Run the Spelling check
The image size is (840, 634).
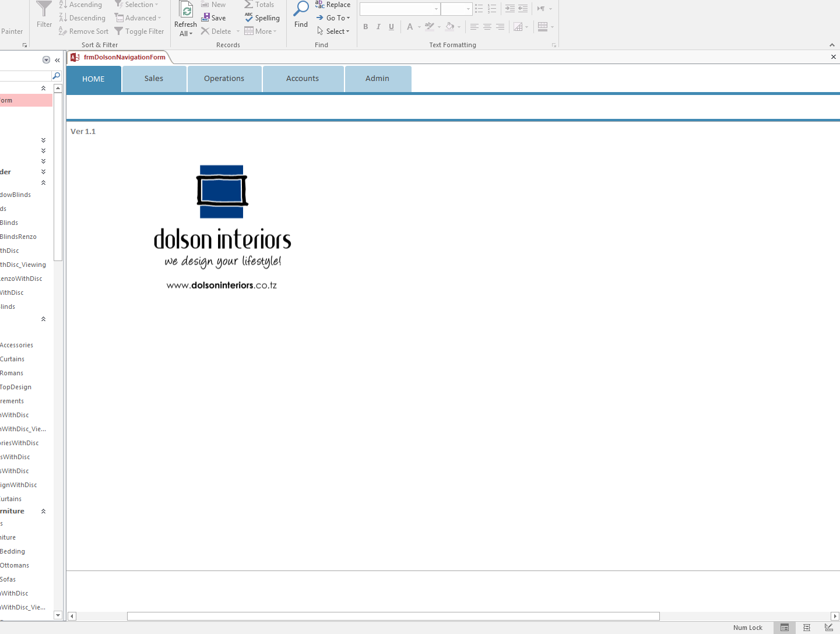[262, 18]
